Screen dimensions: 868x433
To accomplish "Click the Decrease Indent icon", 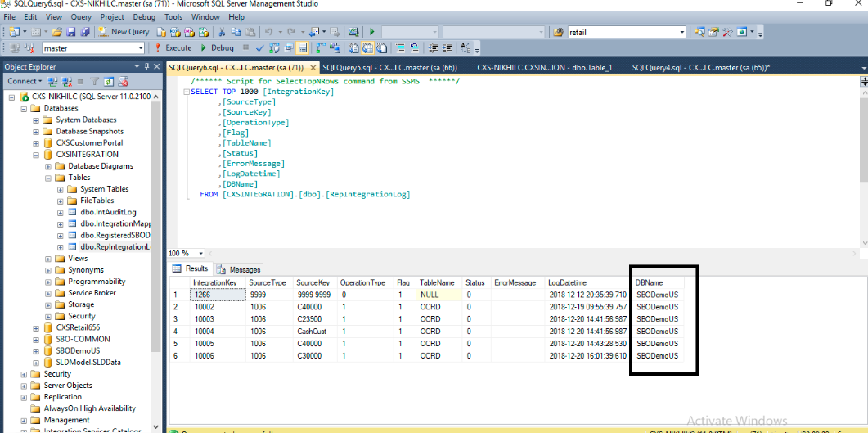I will pos(434,48).
